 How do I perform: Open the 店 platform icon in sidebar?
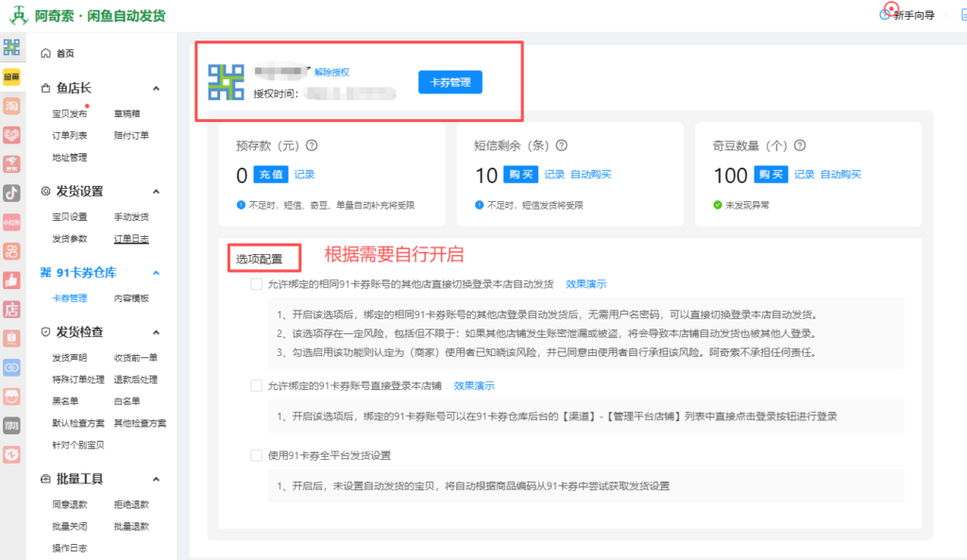point(11,309)
